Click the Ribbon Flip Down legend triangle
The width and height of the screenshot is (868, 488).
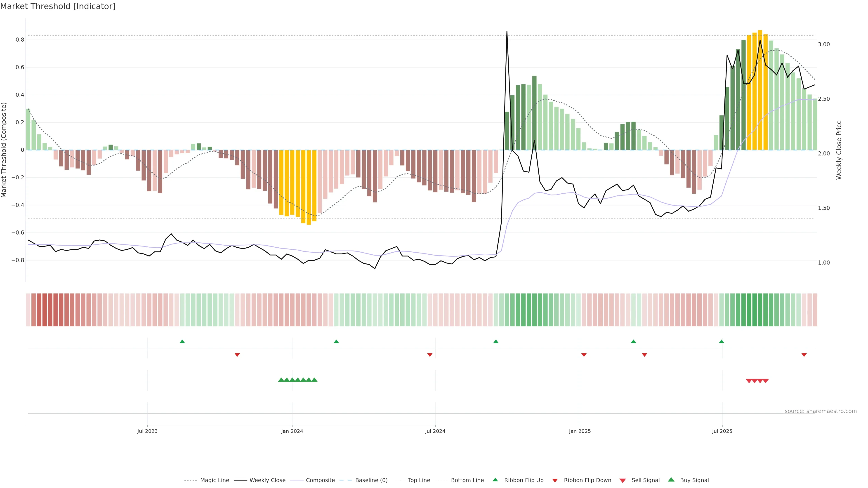[555, 481]
